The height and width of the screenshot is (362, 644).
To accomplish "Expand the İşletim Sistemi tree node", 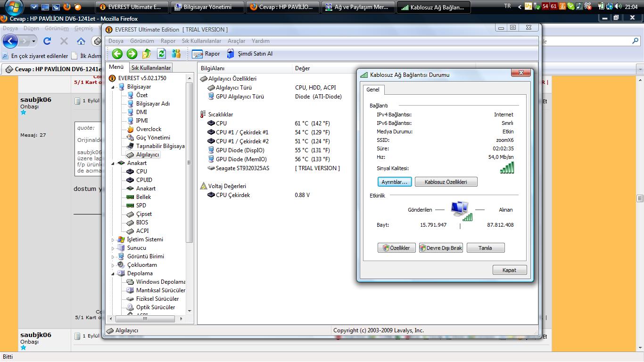I will point(113,240).
